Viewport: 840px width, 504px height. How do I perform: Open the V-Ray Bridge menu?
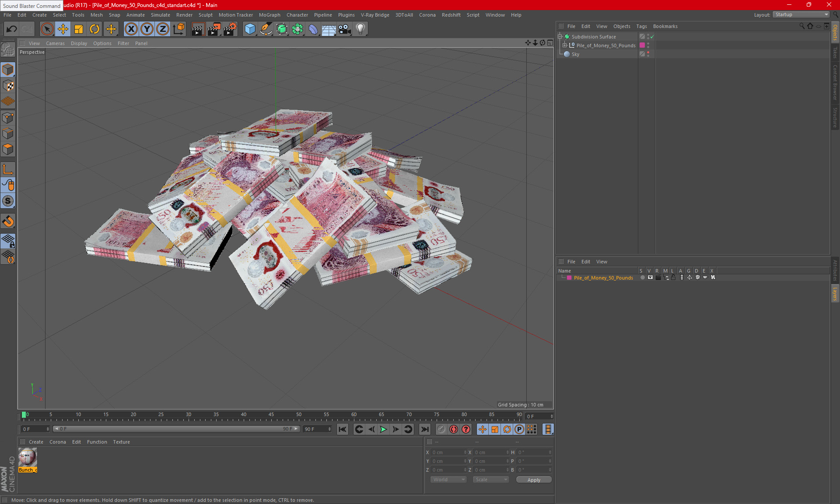(x=375, y=15)
